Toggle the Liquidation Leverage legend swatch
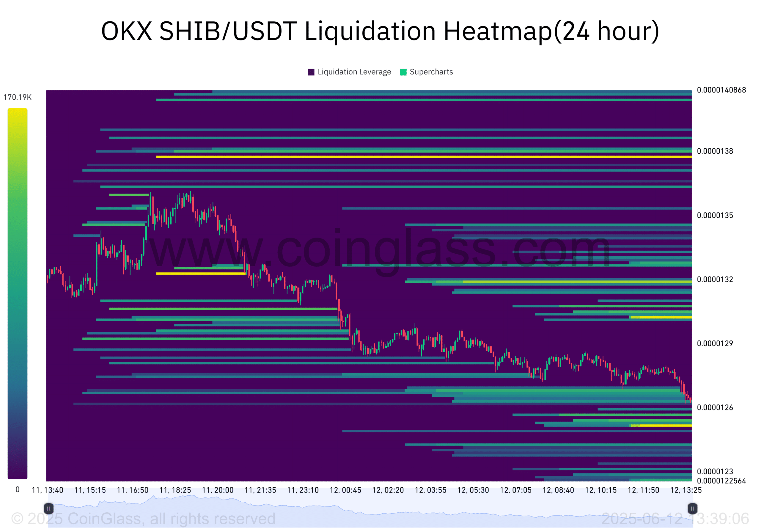Viewport: 761px width, 532px height. 311,72
